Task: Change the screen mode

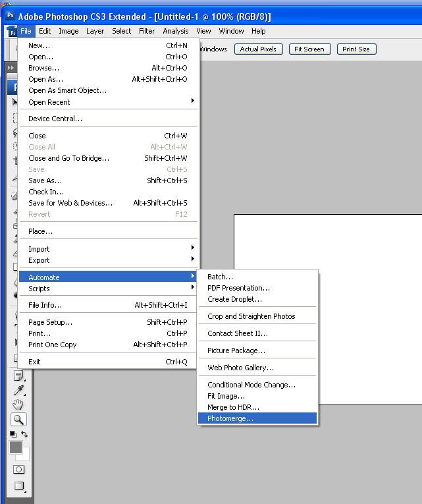Action: tap(18, 486)
